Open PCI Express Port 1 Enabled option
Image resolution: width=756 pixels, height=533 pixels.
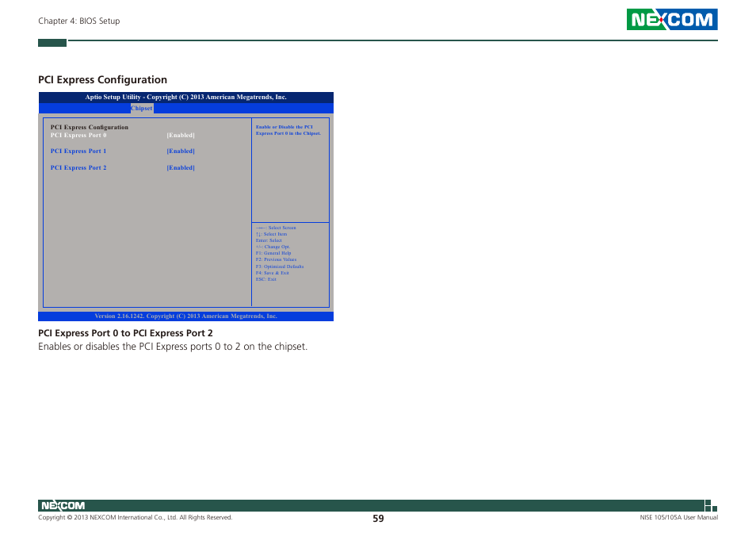(181, 151)
